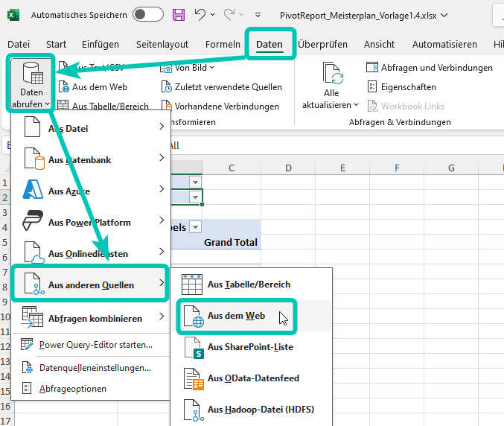
Task: Click the Alle aktualisieren refresh icon
Action: (333, 74)
